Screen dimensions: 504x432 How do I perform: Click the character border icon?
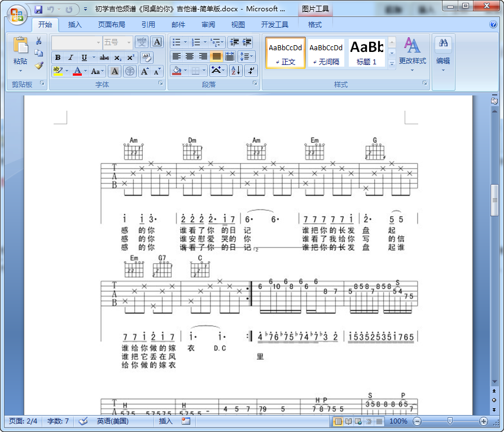coord(157,42)
